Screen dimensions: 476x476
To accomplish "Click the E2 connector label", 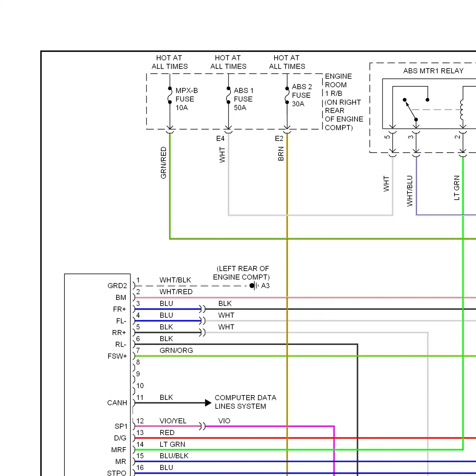I will tap(279, 138).
